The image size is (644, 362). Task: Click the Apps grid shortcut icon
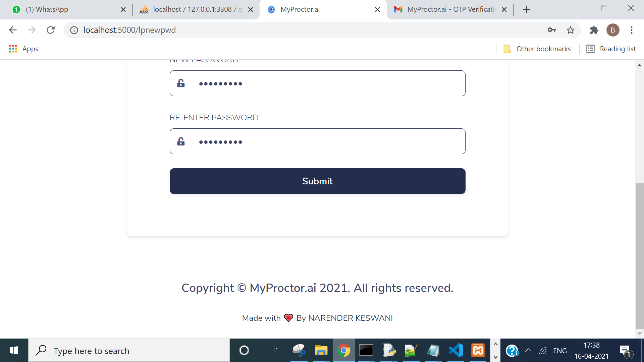[x=13, y=49]
